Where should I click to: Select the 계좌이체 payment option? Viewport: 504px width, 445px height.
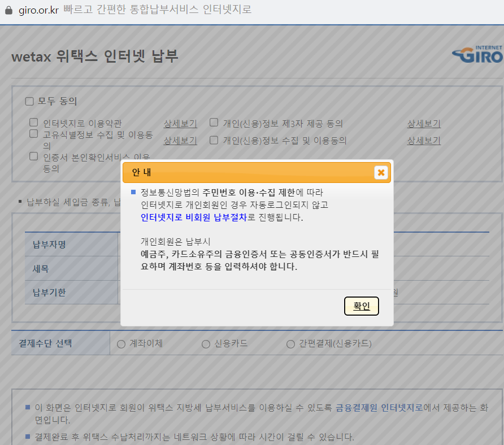click(x=121, y=344)
